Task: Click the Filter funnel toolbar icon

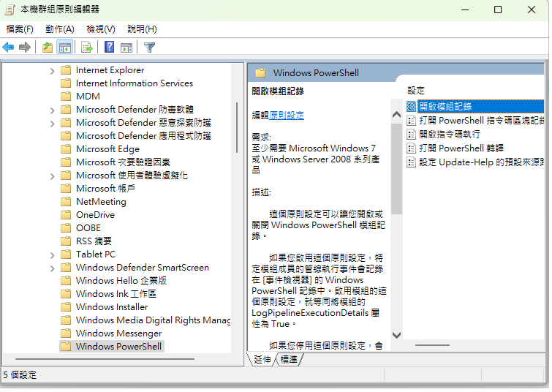Action: [x=150, y=48]
